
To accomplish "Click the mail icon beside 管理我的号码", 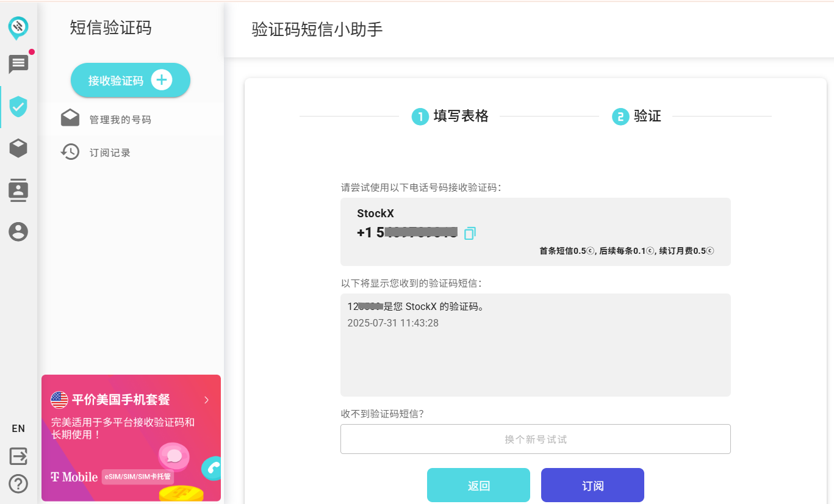I will (70, 118).
